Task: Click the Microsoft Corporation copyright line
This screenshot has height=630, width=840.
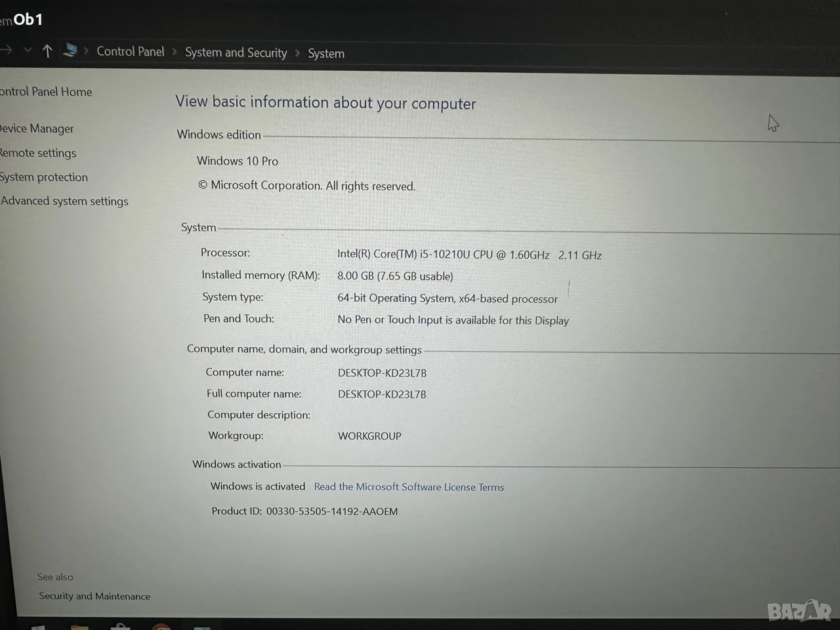Action: [x=306, y=186]
